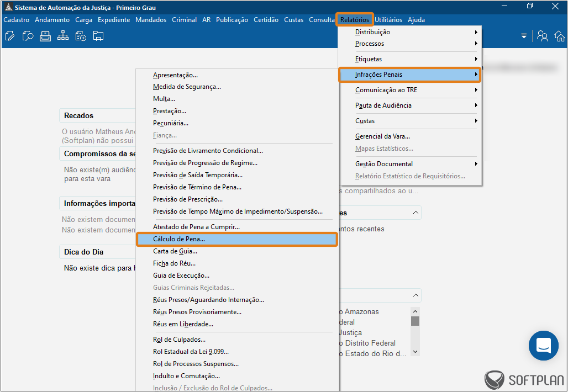Collapse the recent documents panel chevron
The image size is (568, 392).
pyautogui.click(x=416, y=213)
